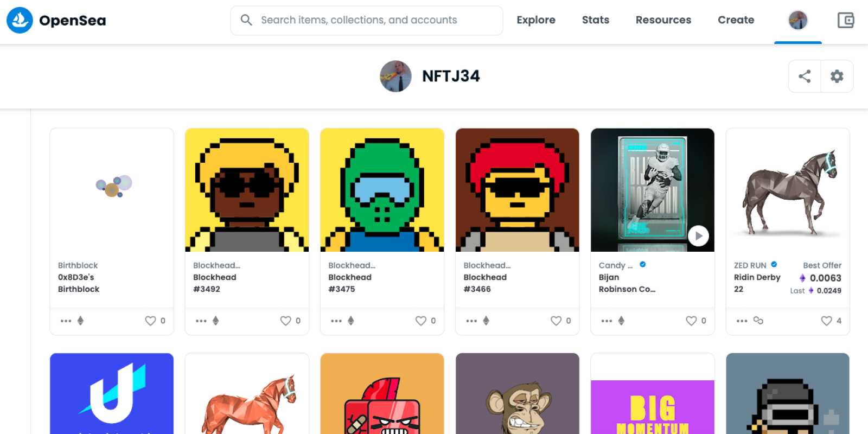The height and width of the screenshot is (434, 868).
Task: Click the verified badge next to ZED RUN
Action: pos(774,265)
